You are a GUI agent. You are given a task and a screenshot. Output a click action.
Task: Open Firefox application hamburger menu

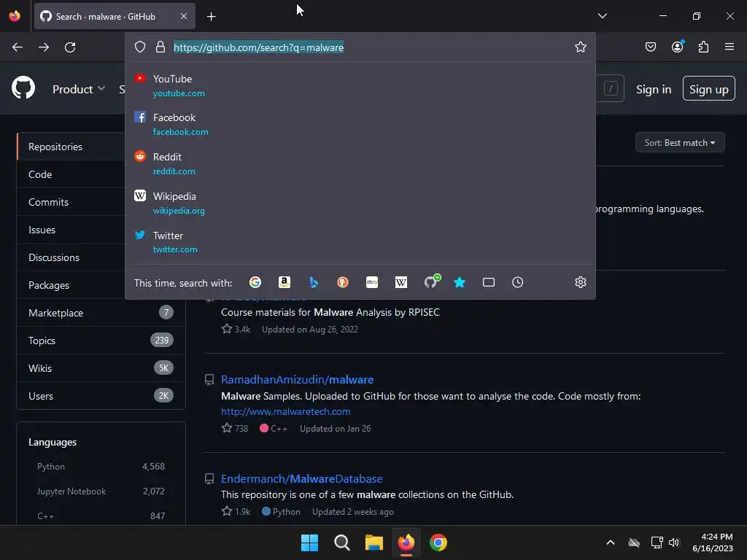coord(729,47)
